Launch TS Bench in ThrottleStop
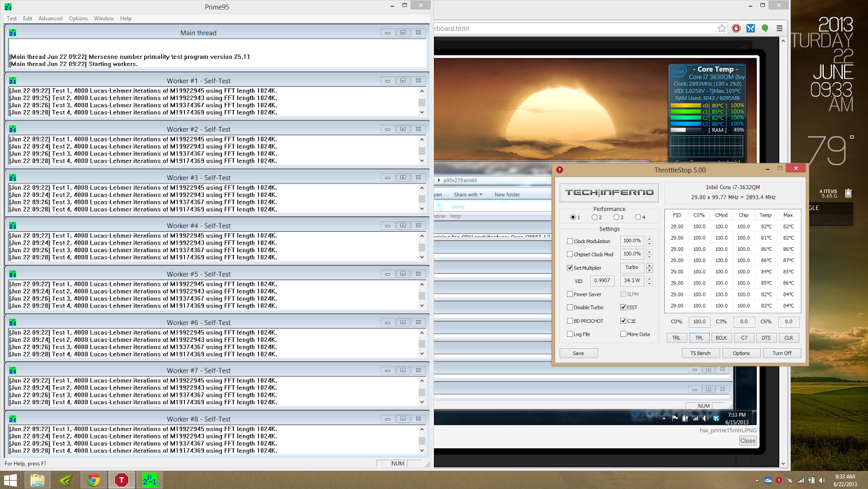868x489 pixels. (x=701, y=353)
